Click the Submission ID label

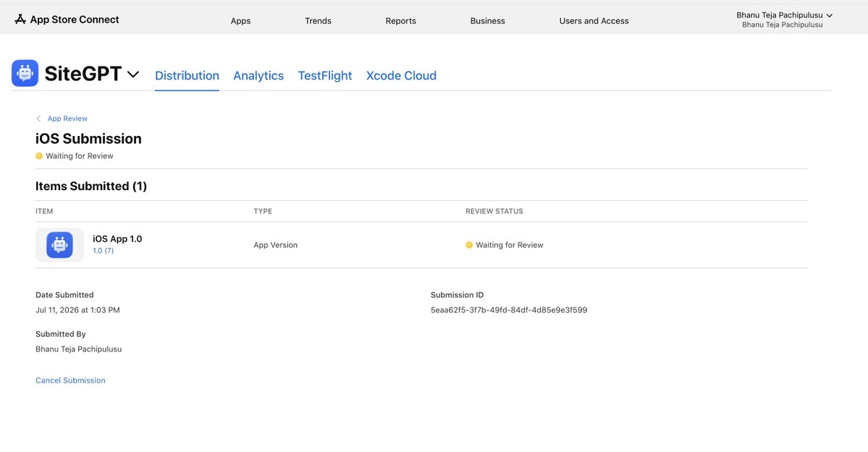pos(458,295)
